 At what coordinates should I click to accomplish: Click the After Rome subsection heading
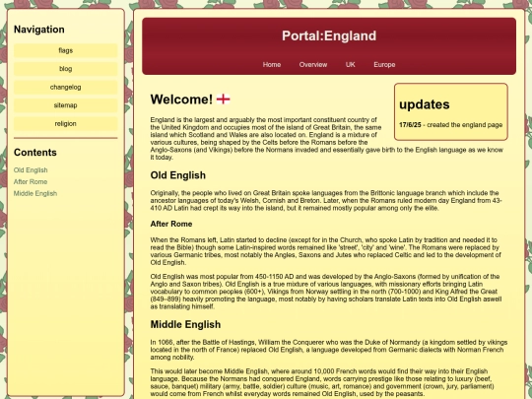pos(171,224)
